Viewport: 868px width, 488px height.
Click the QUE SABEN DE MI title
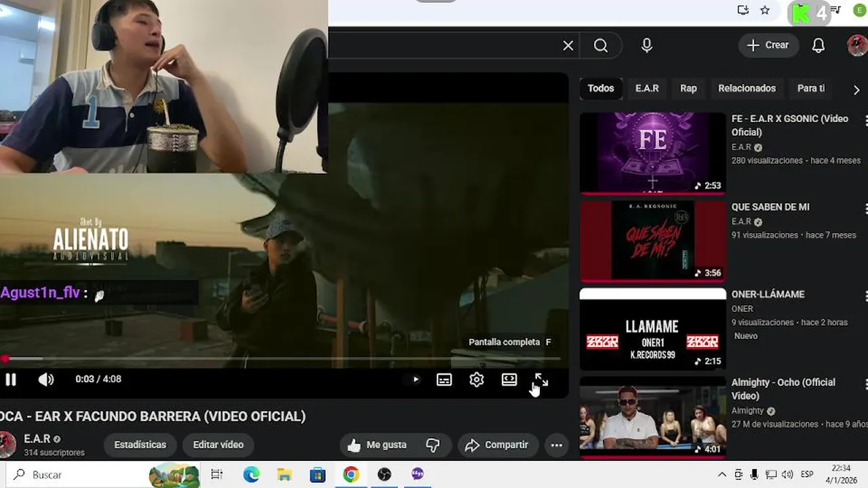(x=770, y=207)
